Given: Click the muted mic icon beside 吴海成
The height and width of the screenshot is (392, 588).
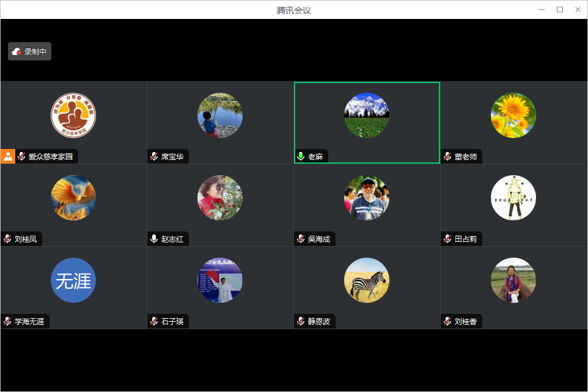Looking at the screenshot, I should point(301,239).
